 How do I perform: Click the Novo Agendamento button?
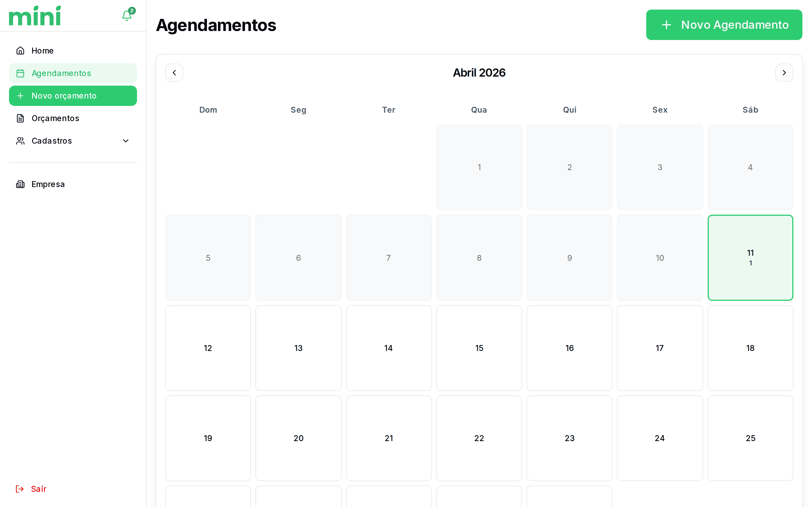[x=724, y=25]
